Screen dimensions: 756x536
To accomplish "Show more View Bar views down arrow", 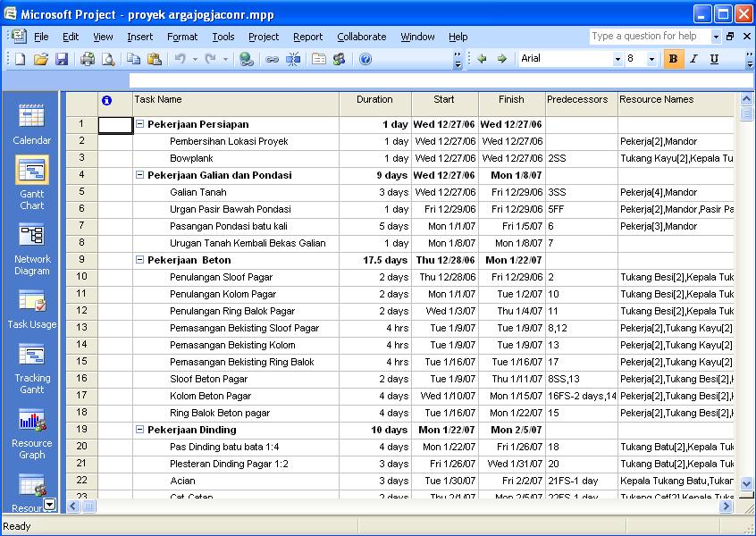I will pos(50,504).
